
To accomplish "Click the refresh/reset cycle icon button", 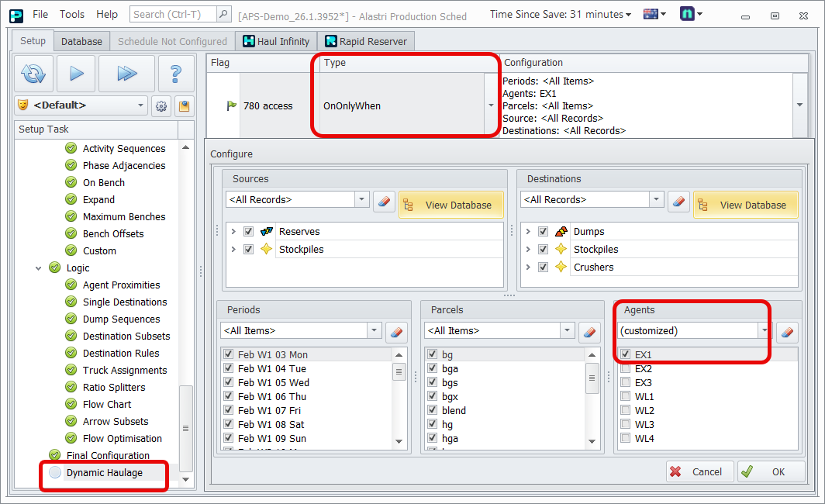I will tap(34, 74).
